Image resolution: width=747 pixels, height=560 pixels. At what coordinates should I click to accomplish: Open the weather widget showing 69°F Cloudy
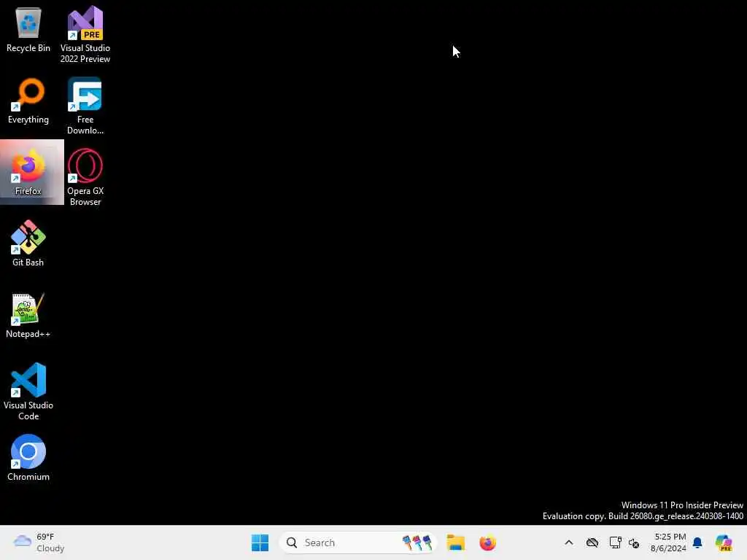tap(39, 542)
